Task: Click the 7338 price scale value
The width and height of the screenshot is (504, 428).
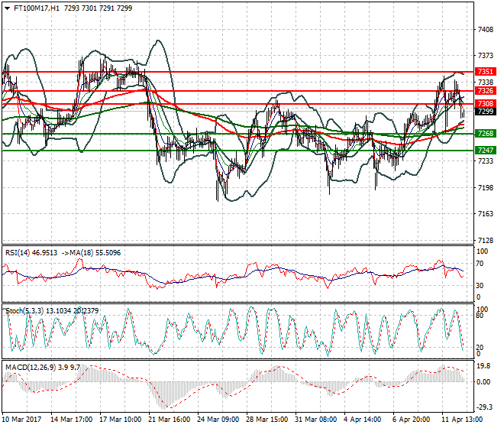Action: tap(486, 83)
